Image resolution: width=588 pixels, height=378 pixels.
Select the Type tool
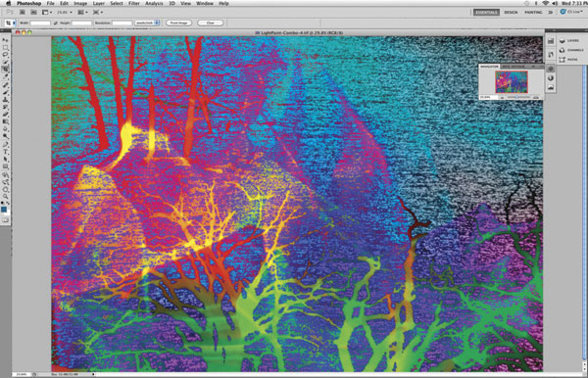[x=5, y=152]
